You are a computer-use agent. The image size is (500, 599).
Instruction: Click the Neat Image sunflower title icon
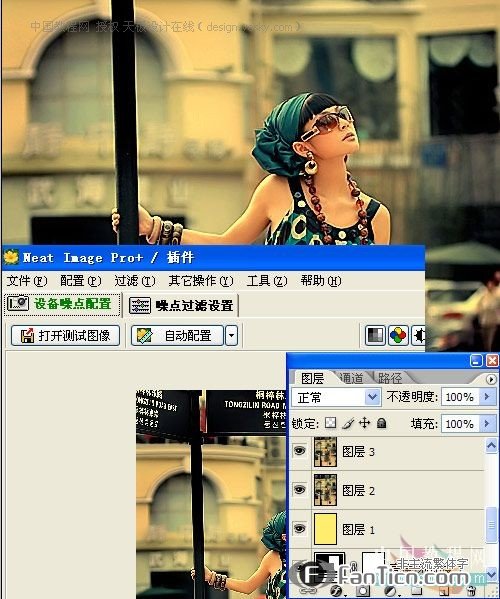tap(11, 257)
